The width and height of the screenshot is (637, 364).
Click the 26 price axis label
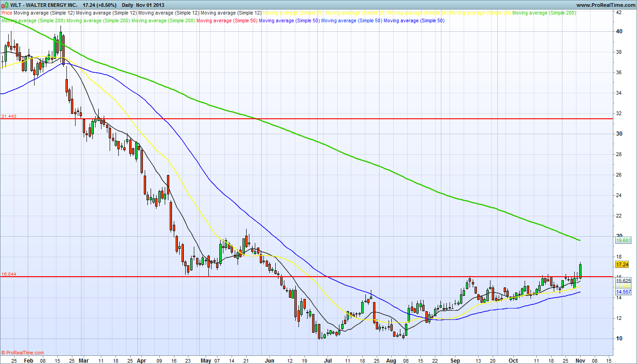point(619,175)
